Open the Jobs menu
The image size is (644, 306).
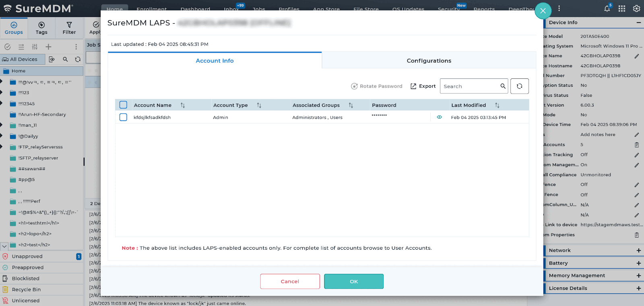coord(259,9)
